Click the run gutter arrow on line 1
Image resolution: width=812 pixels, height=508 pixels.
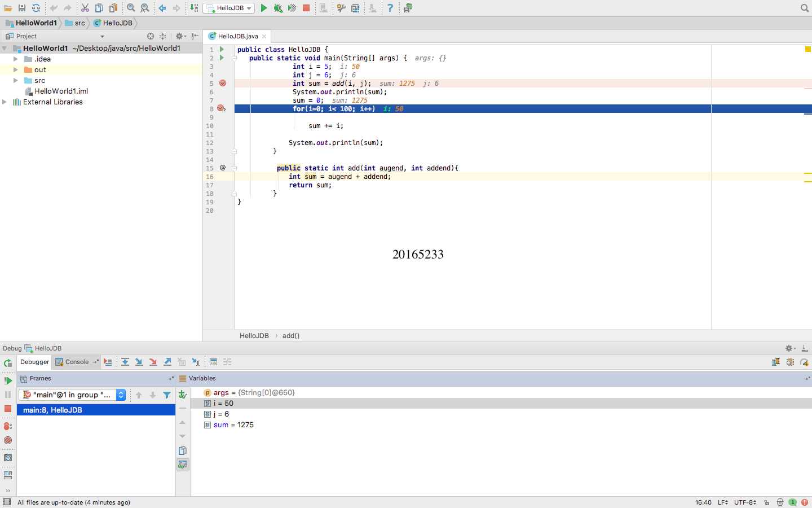point(222,49)
